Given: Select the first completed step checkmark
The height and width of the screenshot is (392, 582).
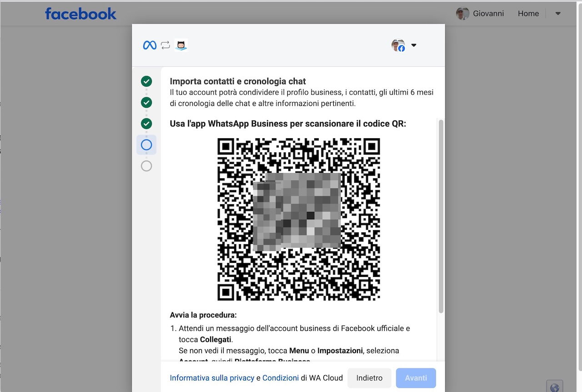Looking at the screenshot, I should [146, 81].
